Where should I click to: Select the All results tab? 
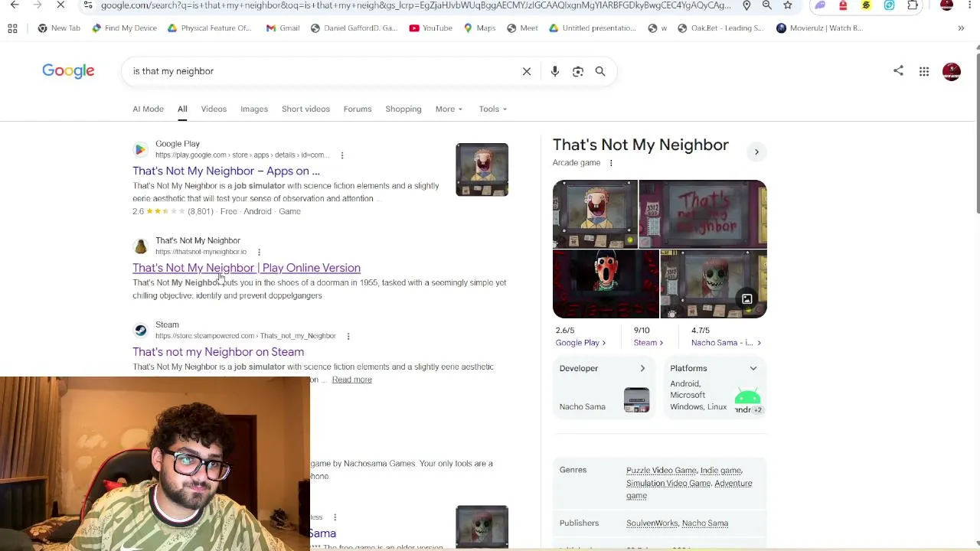pyautogui.click(x=182, y=109)
